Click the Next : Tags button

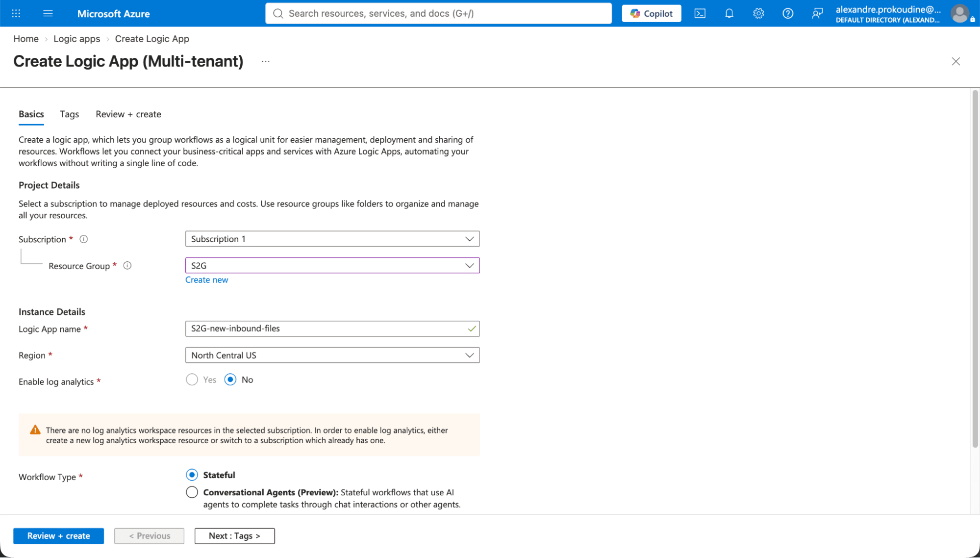pyautogui.click(x=234, y=536)
